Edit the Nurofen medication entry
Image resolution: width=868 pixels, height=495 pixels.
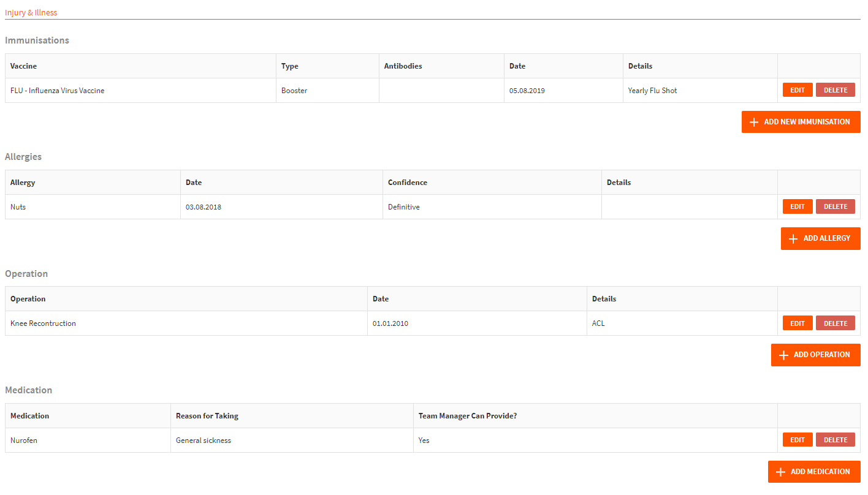tap(798, 440)
